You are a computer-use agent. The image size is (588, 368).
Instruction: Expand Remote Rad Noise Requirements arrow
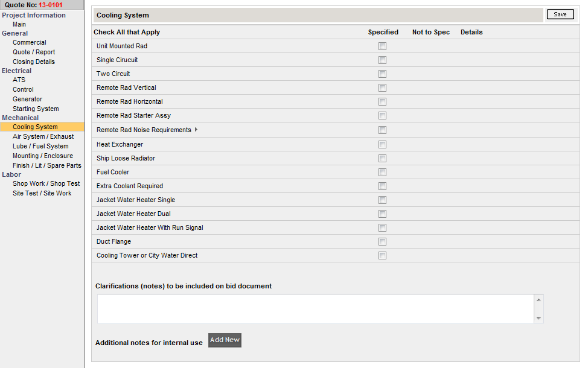pos(196,130)
